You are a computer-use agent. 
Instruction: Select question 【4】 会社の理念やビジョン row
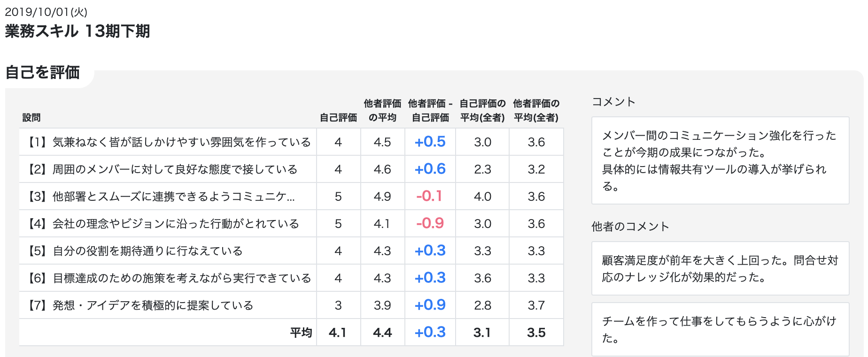click(291, 223)
